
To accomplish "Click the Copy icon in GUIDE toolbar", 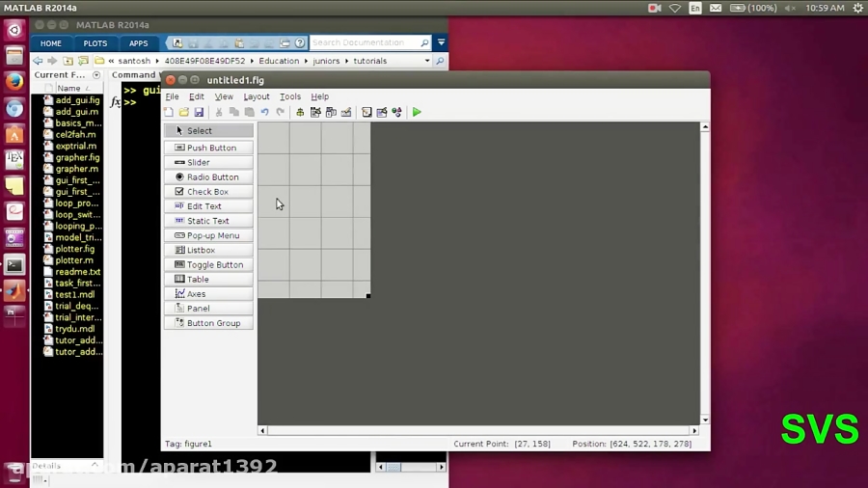I will tap(234, 112).
